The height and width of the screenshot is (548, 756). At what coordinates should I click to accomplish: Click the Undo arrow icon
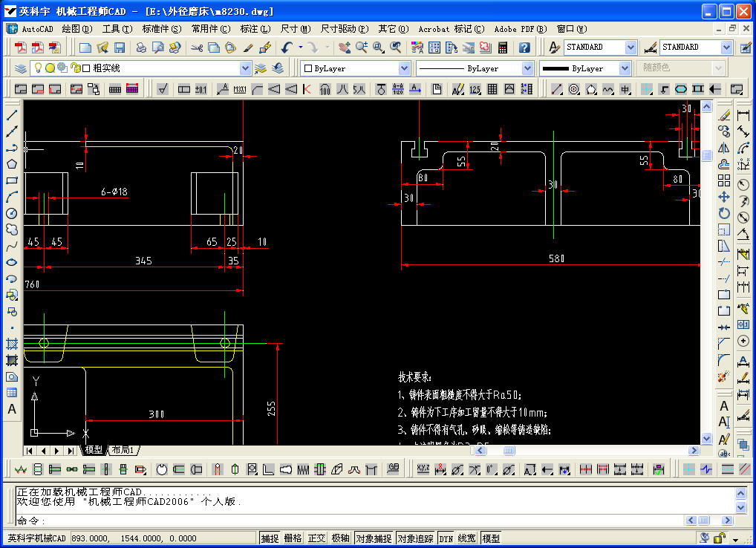pos(288,48)
